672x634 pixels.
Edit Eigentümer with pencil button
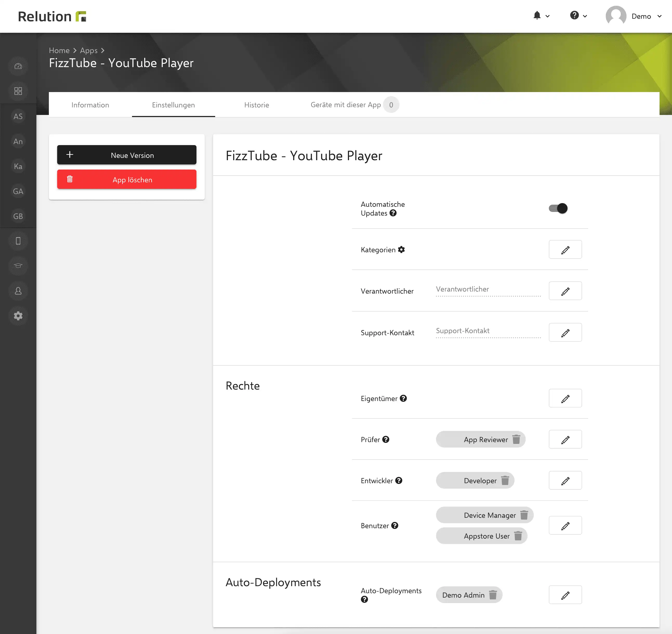565,398
